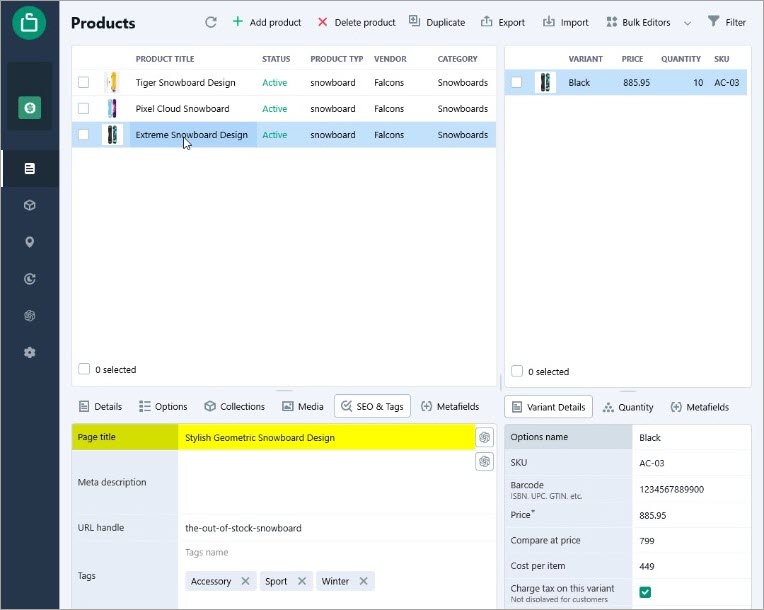
Task: Sort by CATEGORY column header
Action: click(x=458, y=59)
